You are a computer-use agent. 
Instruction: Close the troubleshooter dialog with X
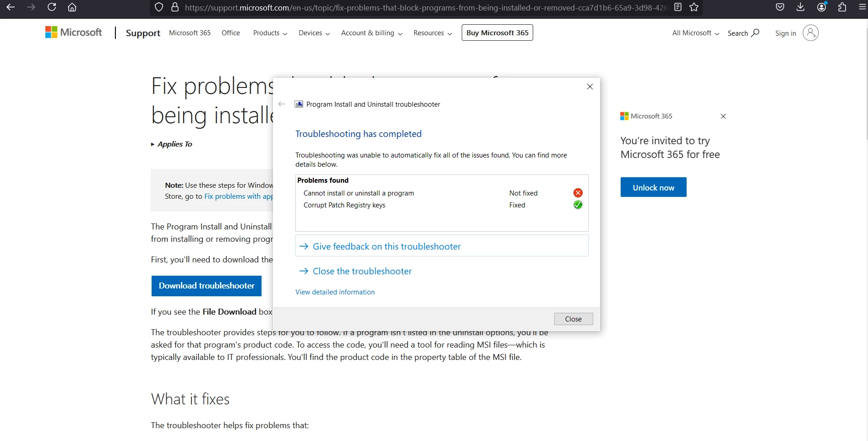[590, 87]
